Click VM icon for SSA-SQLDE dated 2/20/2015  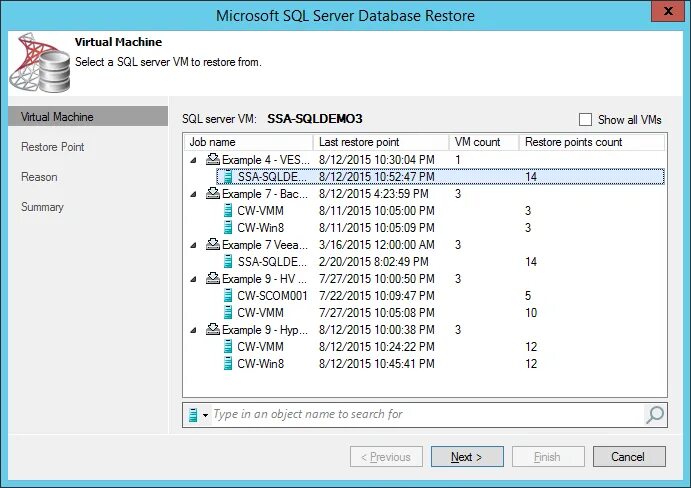228,261
